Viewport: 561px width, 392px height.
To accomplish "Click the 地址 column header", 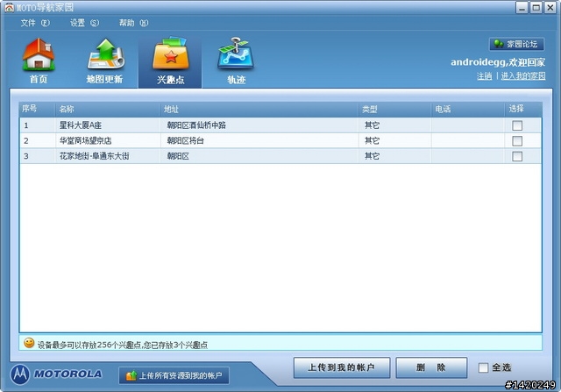I will coord(259,109).
